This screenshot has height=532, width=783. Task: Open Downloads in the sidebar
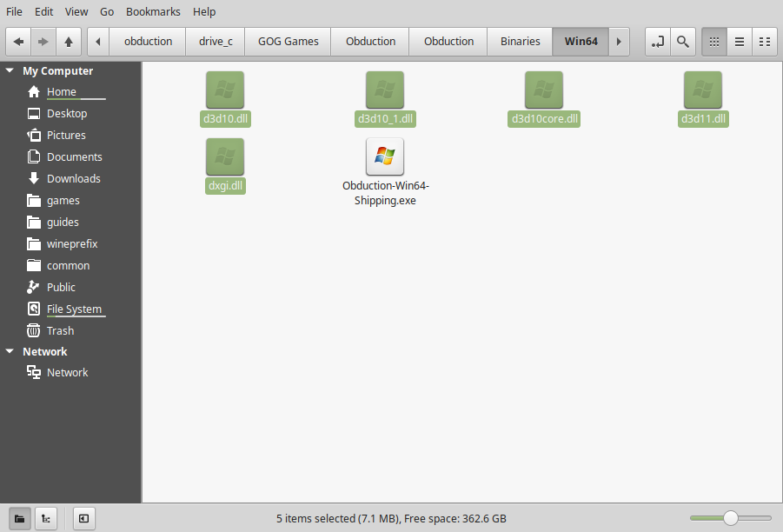[x=73, y=179]
